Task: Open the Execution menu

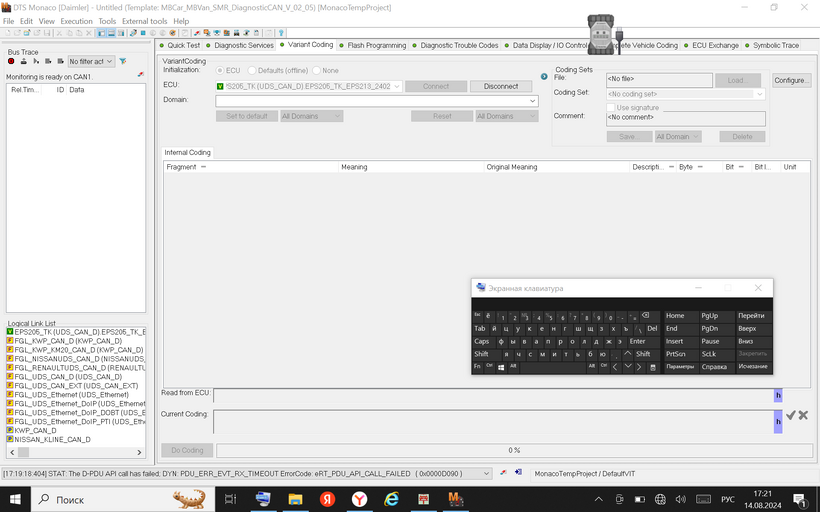Action: click(x=76, y=21)
